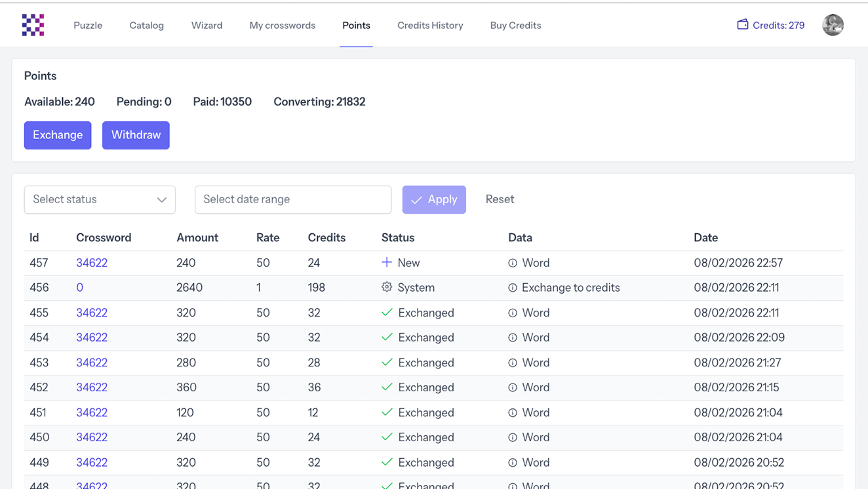Open the Select status dropdown
868x489 pixels.
click(100, 199)
